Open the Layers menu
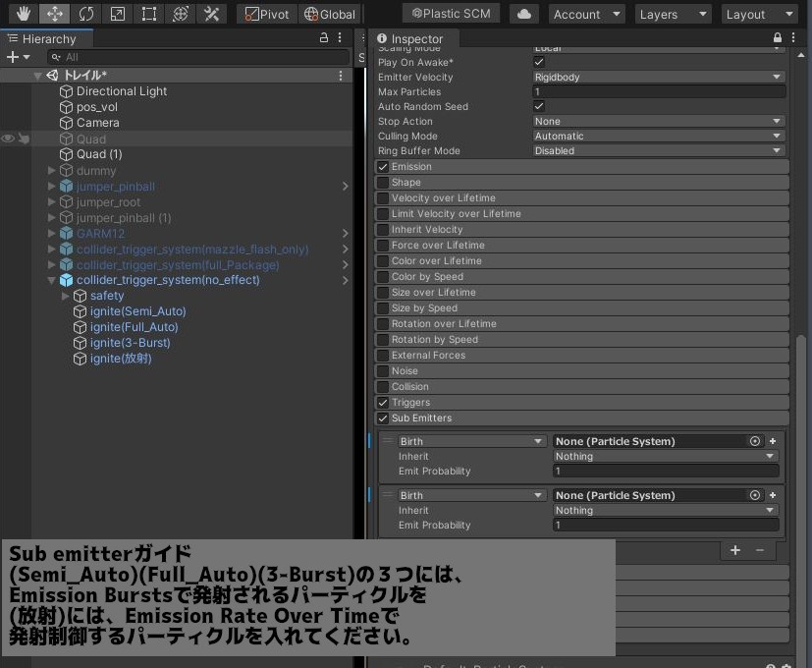812x668 pixels. [x=673, y=14]
